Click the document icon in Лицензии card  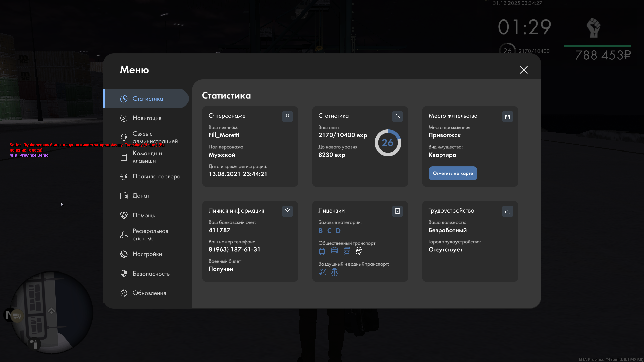(x=397, y=212)
